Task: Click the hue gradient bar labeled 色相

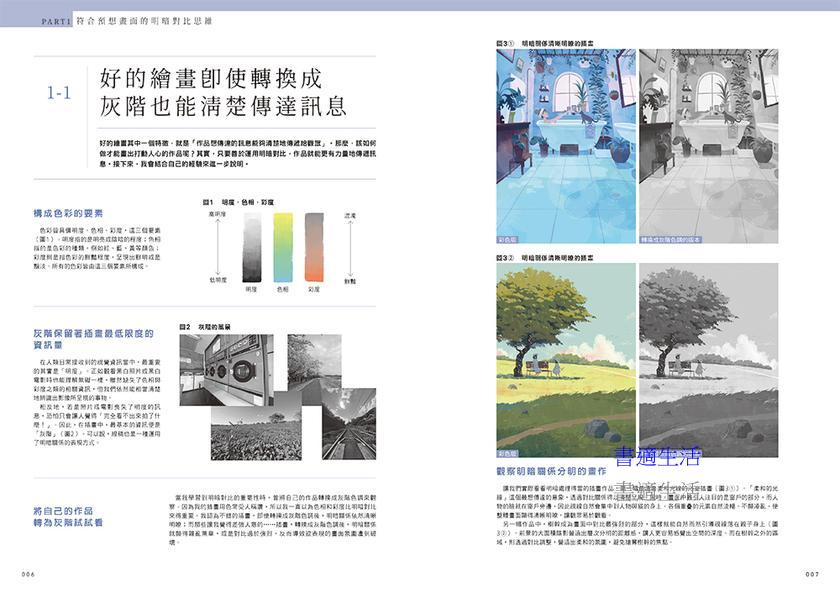Action: pyautogui.click(x=284, y=247)
